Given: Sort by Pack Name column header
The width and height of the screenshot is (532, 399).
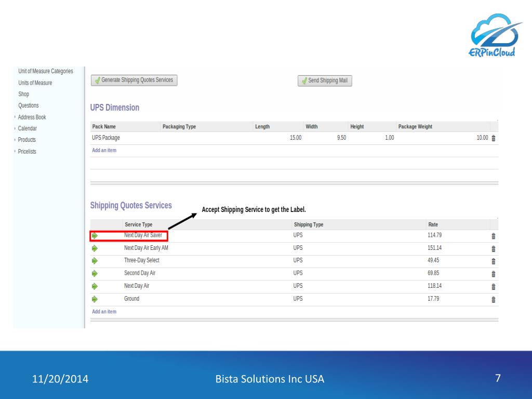Looking at the screenshot, I should coord(104,127).
